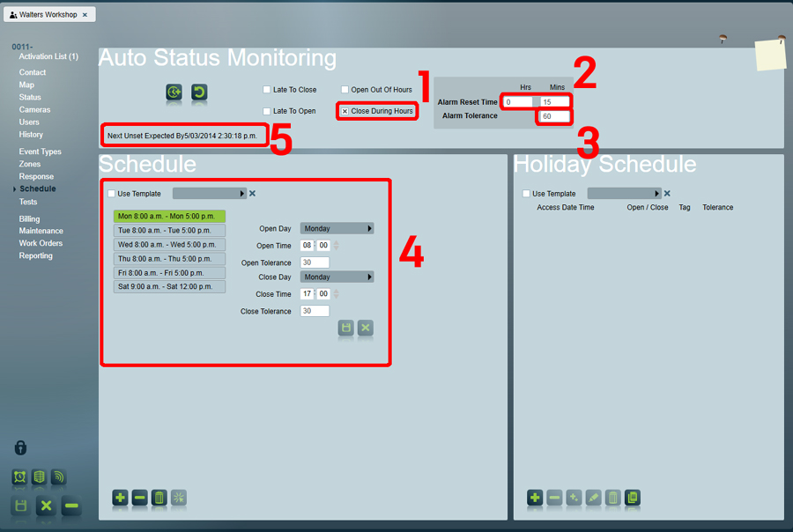Click the Holiday Schedule minus icon
The height and width of the screenshot is (532, 793).
tap(554, 498)
